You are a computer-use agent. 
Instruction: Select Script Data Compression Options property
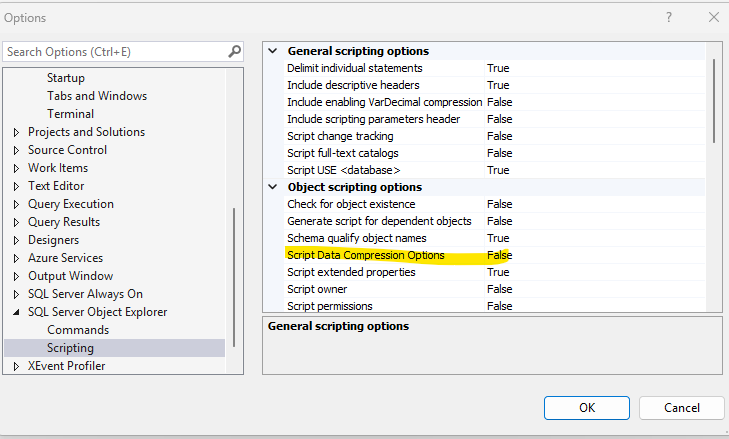tap(366, 255)
